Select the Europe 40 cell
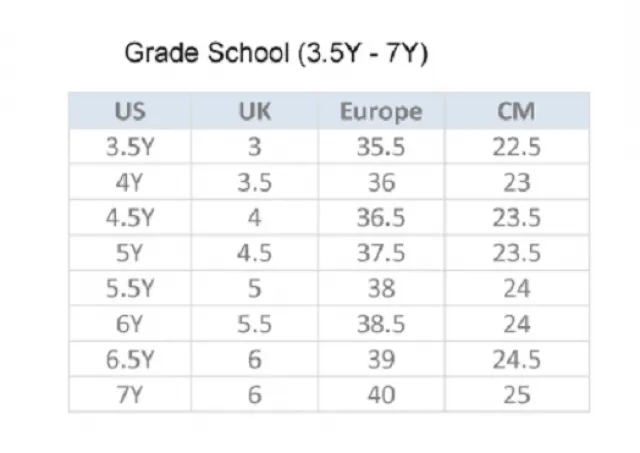 381,395
